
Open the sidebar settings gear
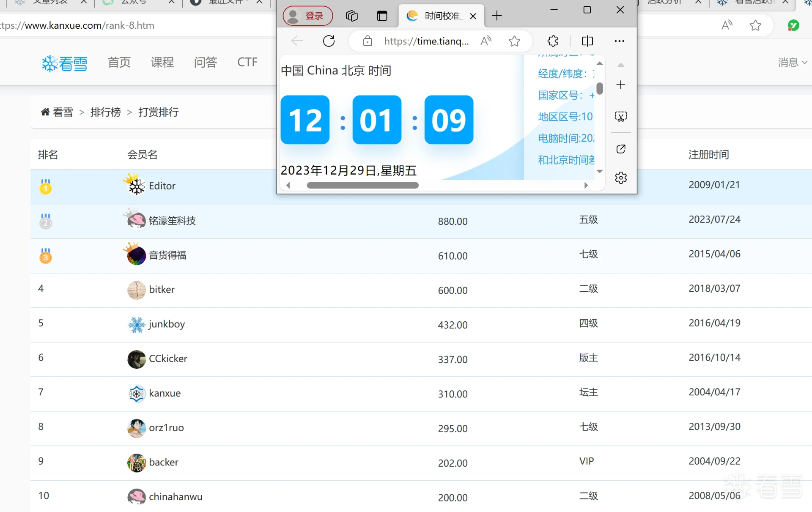point(621,178)
